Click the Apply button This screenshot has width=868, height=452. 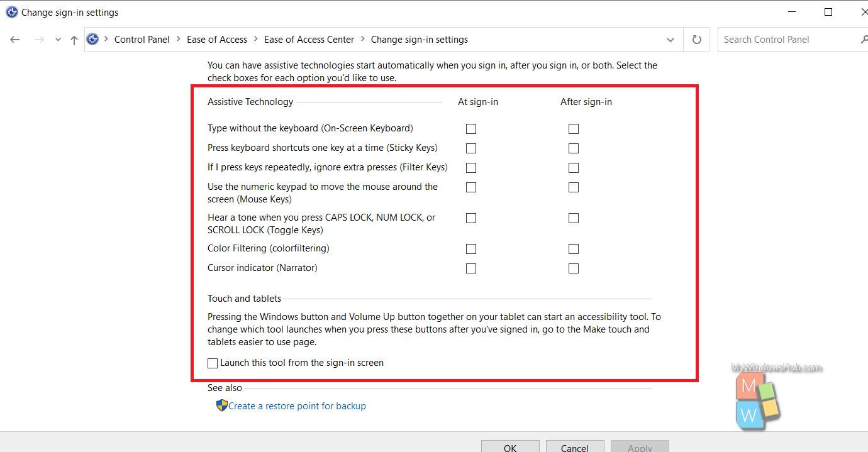click(640, 446)
